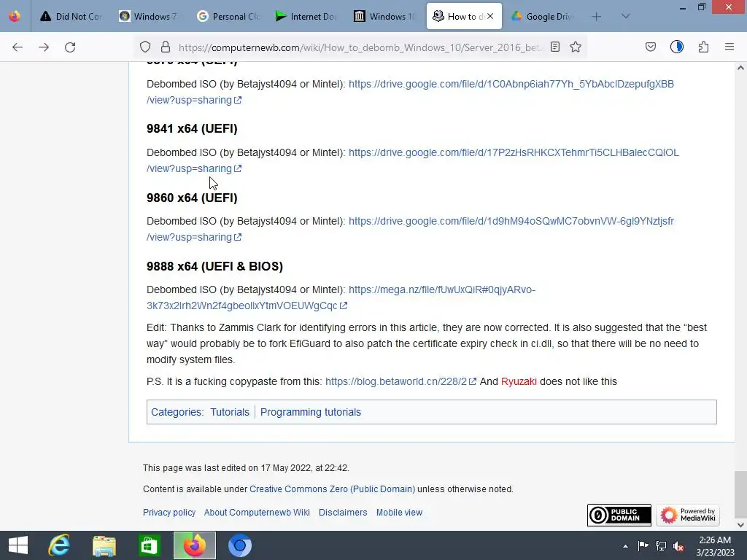Open the Disclaimers footer link

343,513
